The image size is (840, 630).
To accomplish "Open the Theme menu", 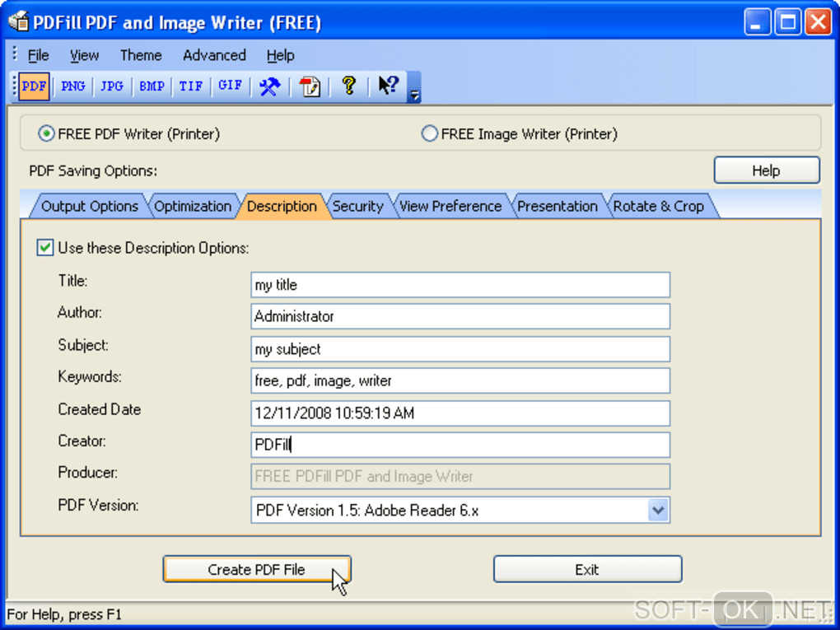I will [x=141, y=55].
